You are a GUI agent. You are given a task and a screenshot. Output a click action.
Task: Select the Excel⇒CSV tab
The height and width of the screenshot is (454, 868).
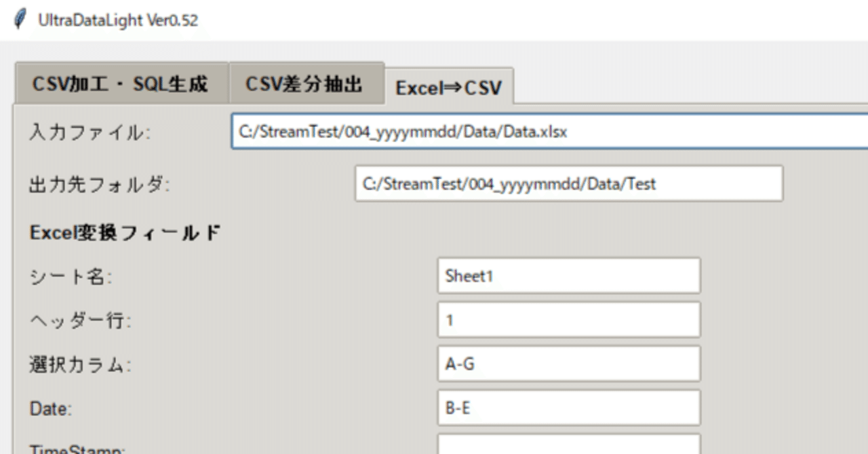449,88
